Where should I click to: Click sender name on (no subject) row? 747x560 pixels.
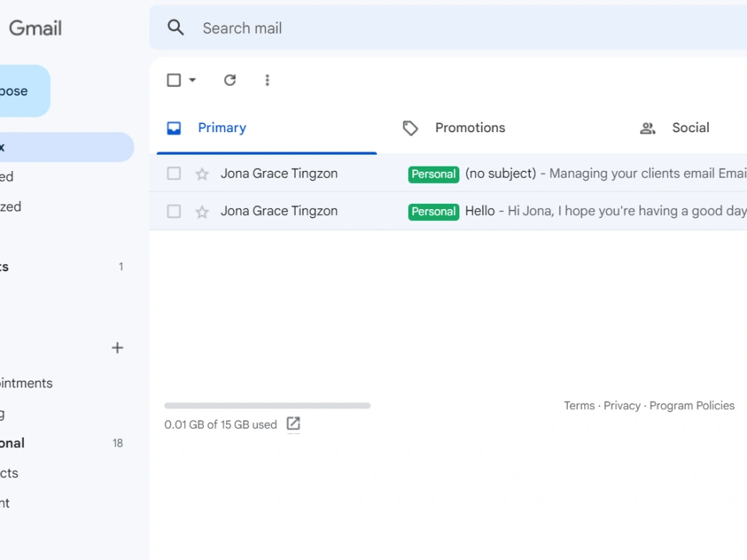tap(279, 173)
